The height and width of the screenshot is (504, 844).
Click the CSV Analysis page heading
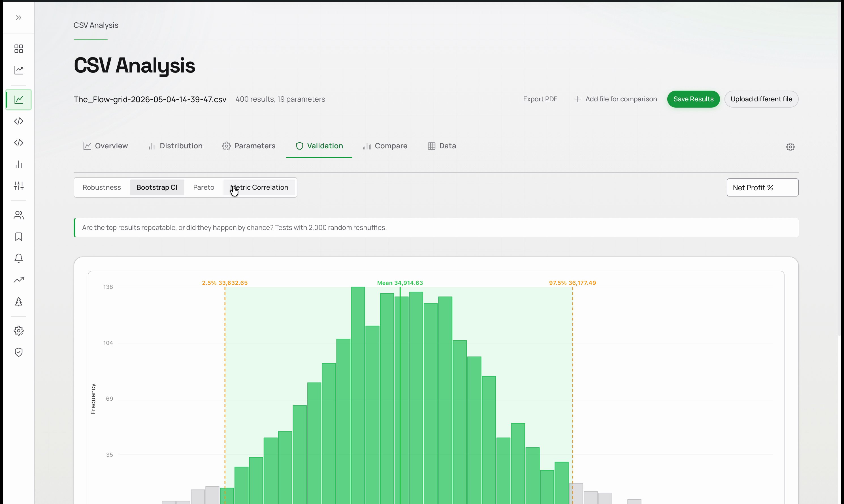tap(135, 65)
